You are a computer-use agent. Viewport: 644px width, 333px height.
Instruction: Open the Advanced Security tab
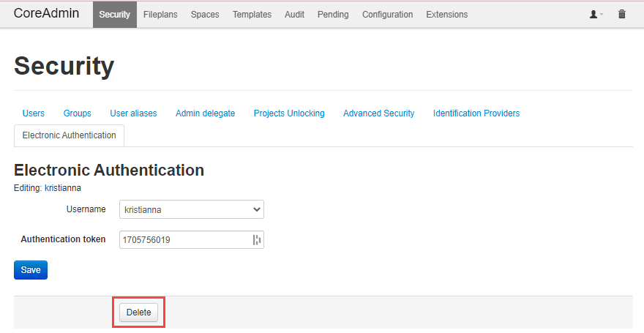click(x=378, y=113)
